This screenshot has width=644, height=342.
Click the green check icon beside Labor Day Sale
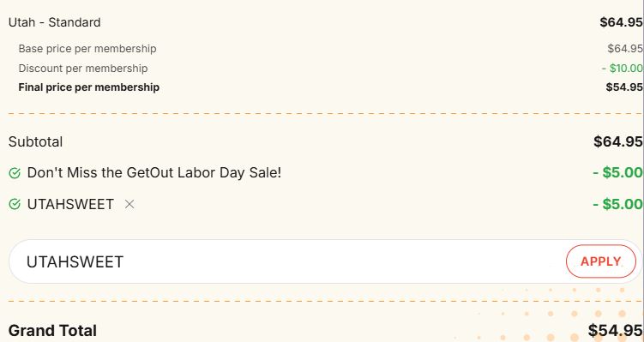coord(15,173)
